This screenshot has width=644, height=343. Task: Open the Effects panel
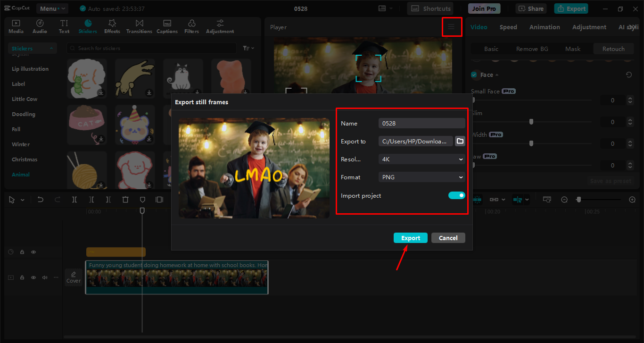112,26
